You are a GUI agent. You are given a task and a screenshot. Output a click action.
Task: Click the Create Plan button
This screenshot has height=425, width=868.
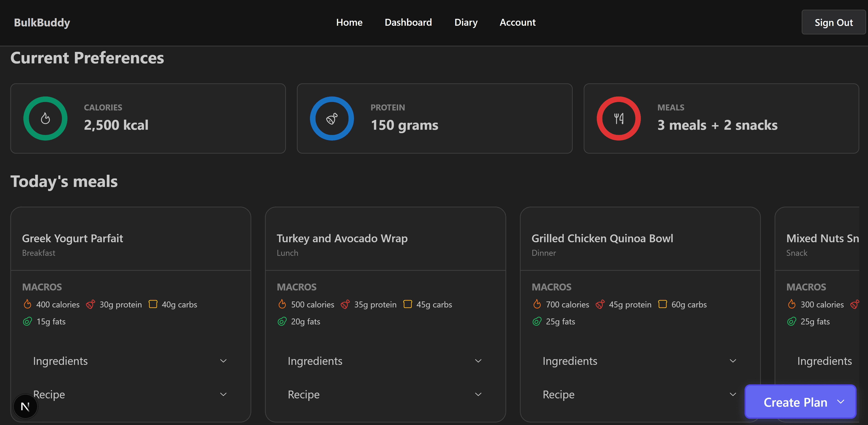(x=800, y=402)
